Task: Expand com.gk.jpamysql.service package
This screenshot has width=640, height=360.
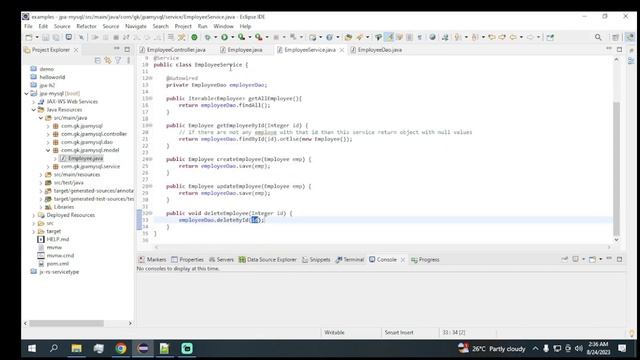Action: (x=48, y=167)
